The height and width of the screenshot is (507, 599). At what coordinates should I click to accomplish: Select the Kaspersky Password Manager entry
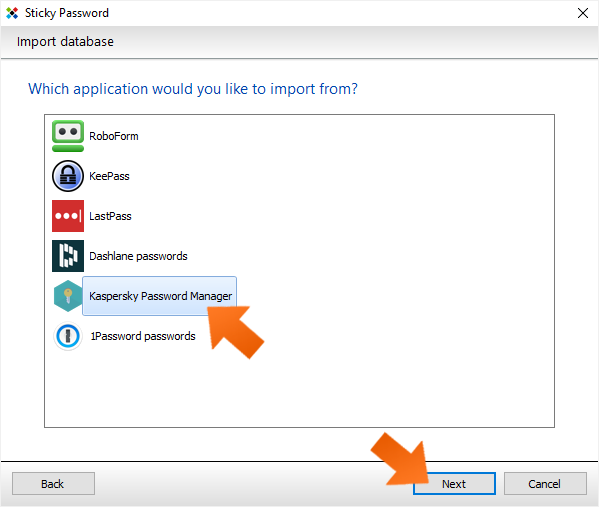tap(160, 296)
